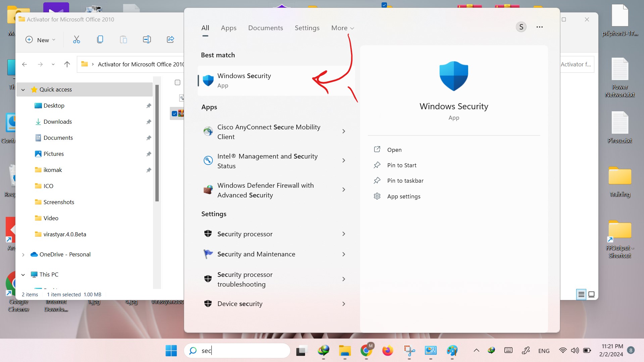The image size is (644, 362).
Task: Click the taskbar search box
Action: tap(237, 351)
